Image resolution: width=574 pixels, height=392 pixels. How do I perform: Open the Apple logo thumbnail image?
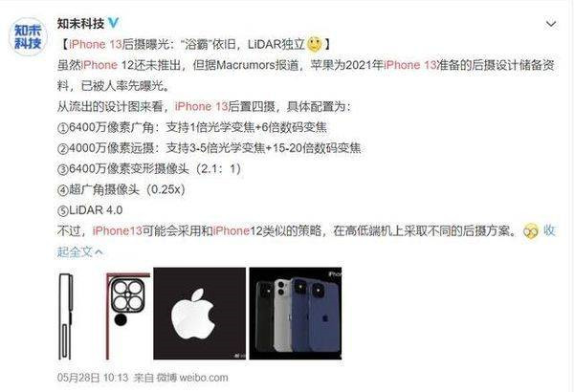click(200, 314)
